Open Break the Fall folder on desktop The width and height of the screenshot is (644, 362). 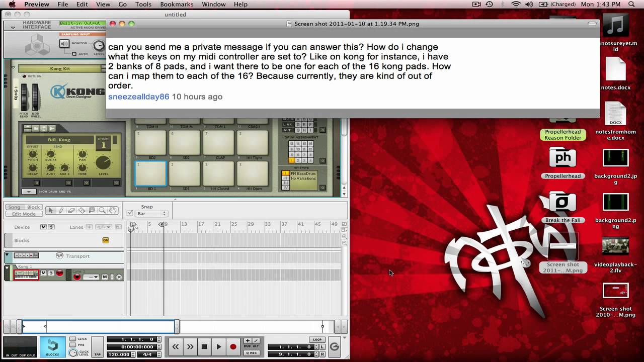(x=562, y=202)
